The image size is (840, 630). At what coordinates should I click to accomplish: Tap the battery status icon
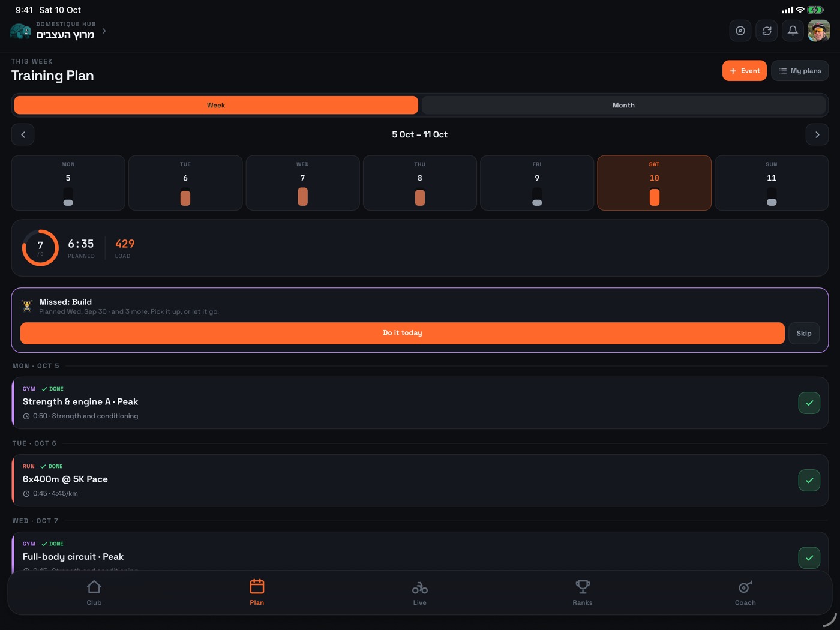coord(815,10)
